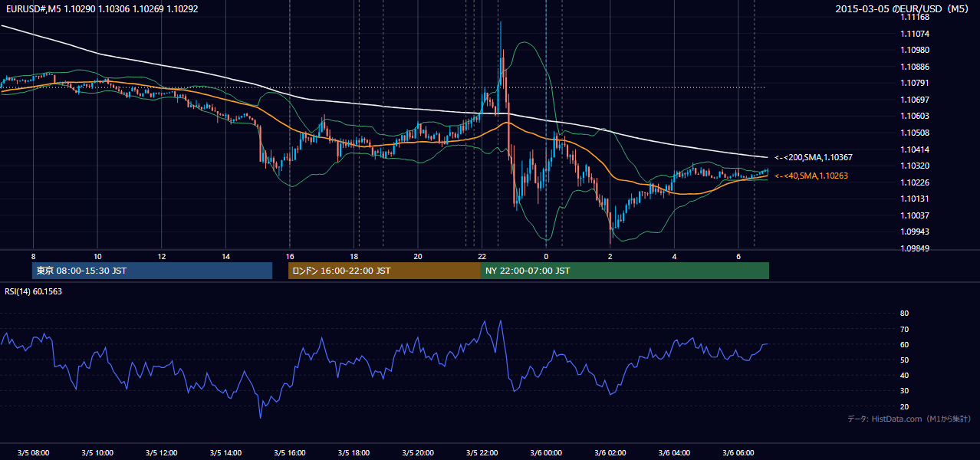Select the ロンドン 16:00-22:00 JST session bar
This screenshot has height=460, width=980.
click(384, 271)
